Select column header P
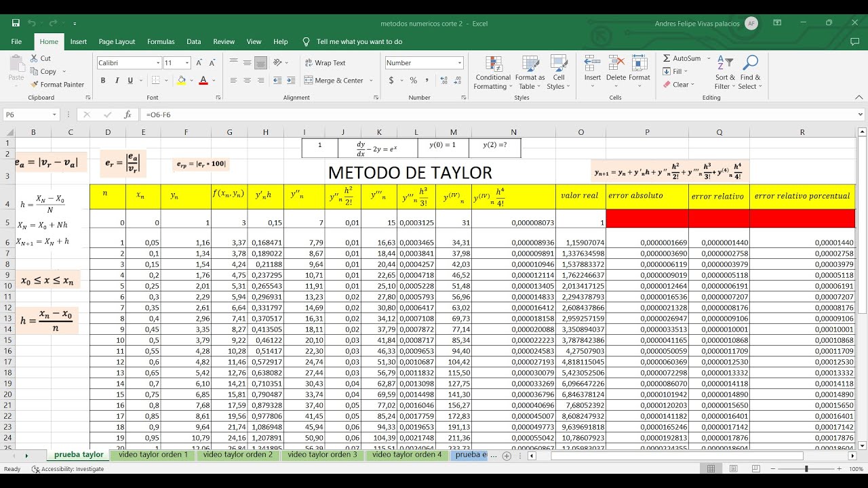 (647, 132)
